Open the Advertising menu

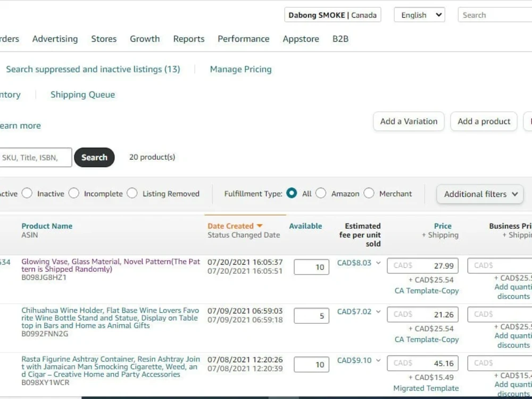point(55,38)
